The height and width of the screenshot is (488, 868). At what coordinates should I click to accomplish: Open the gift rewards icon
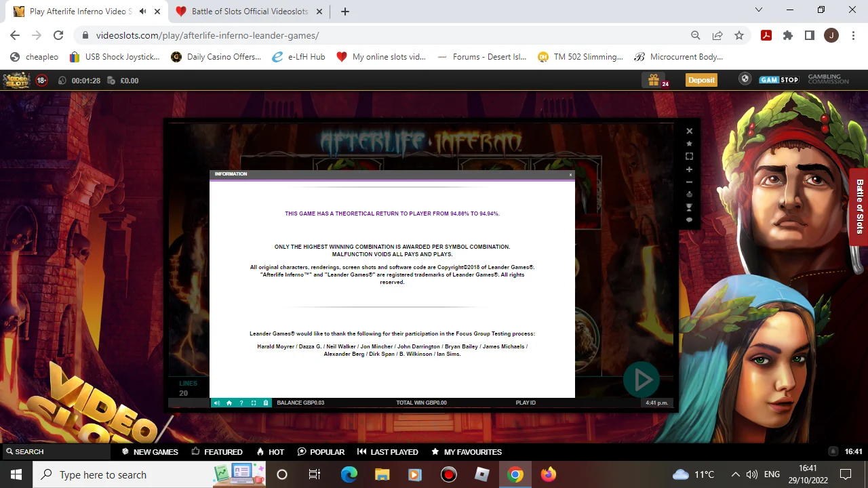point(654,80)
